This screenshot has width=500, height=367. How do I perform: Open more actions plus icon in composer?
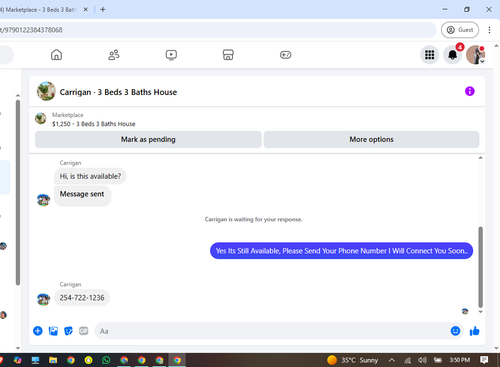pos(38,331)
